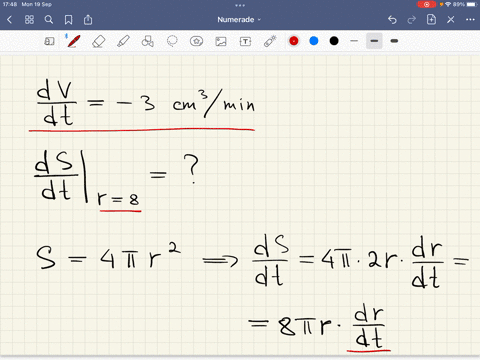Open the page thumbnails grid view

(29, 20)
